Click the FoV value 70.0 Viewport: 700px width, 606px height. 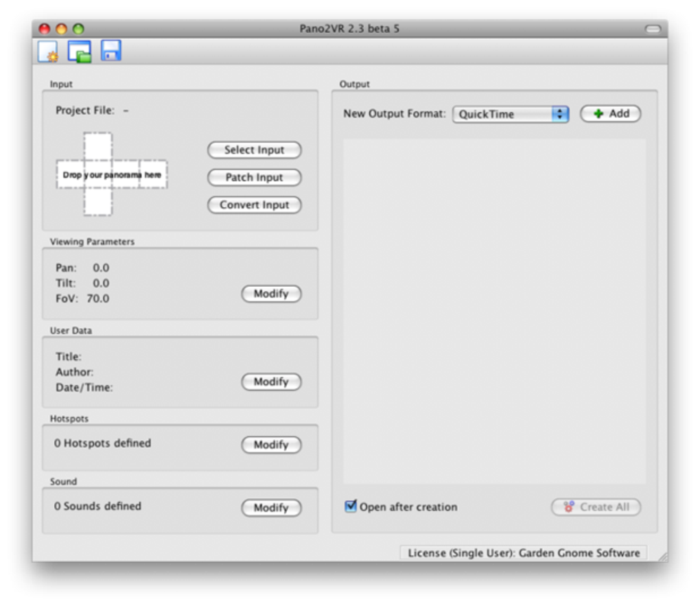98,299
